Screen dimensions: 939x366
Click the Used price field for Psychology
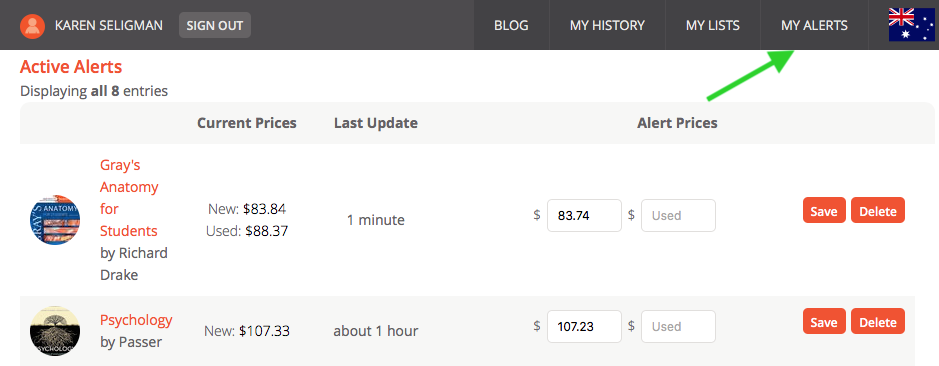(x=678, y=326)
